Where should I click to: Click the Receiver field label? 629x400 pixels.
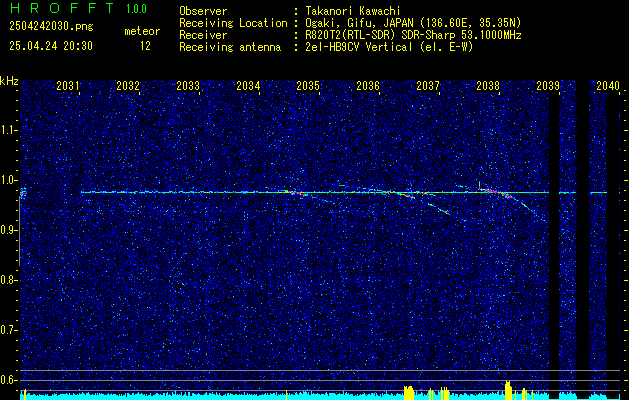pos(203,35)
